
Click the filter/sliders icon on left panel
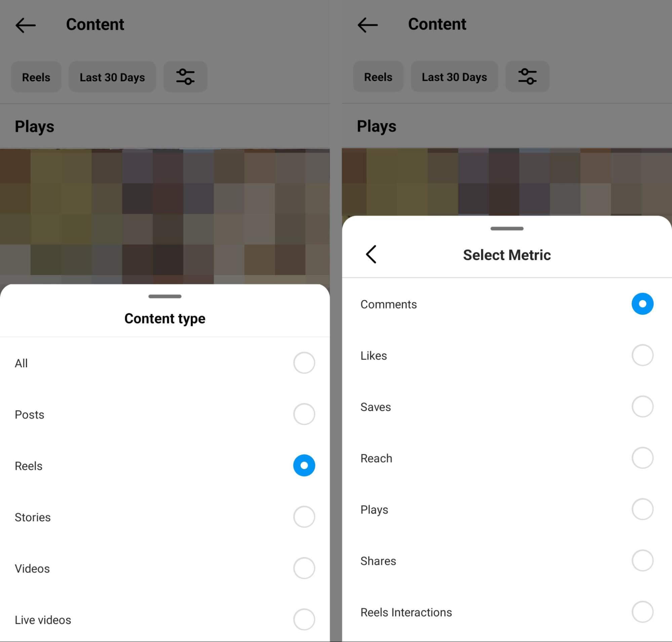(185, 77)
